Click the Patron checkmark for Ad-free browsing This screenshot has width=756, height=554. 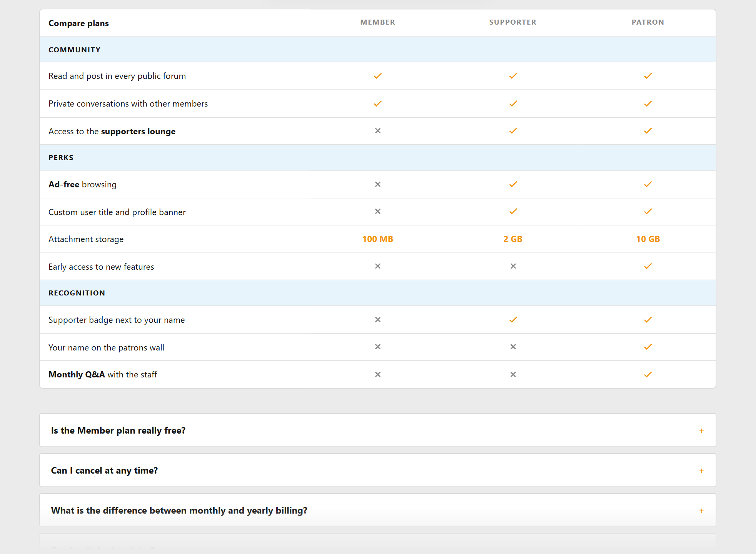pos(648,184)
